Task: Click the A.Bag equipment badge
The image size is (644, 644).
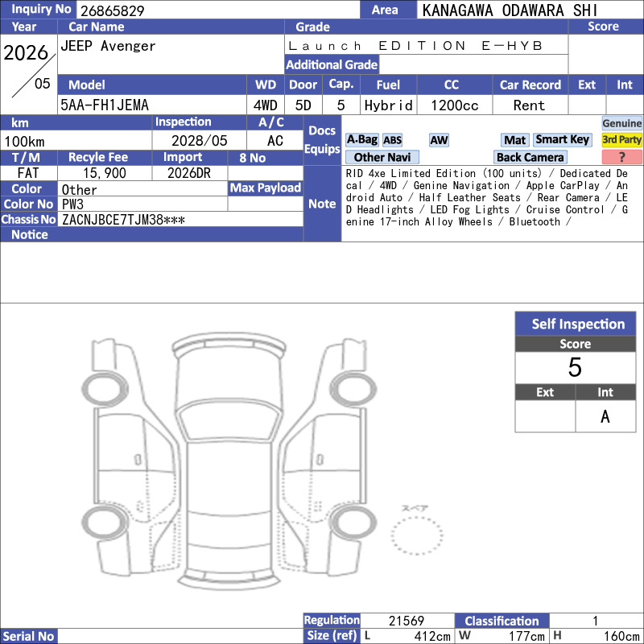Action: pyautogui.click(x=361, y=139)
